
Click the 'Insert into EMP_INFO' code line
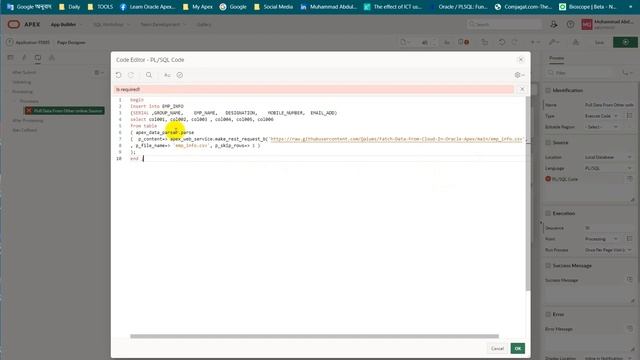pos(157,106)
